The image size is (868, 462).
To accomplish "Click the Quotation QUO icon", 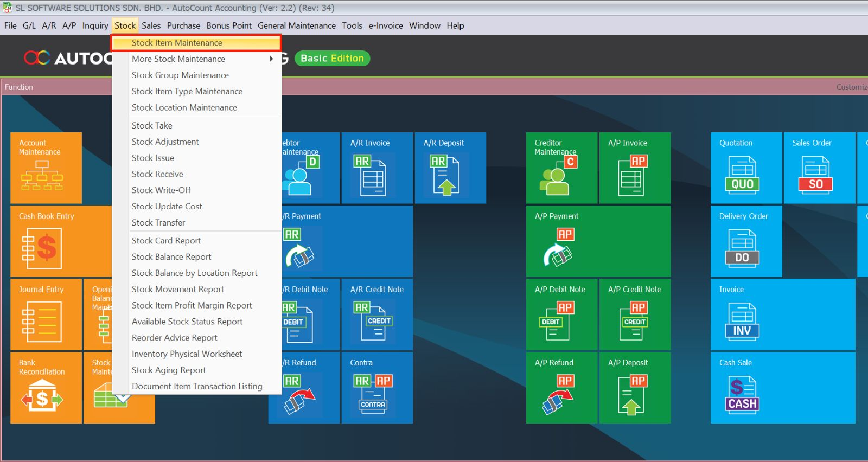I will pos(742,175).
